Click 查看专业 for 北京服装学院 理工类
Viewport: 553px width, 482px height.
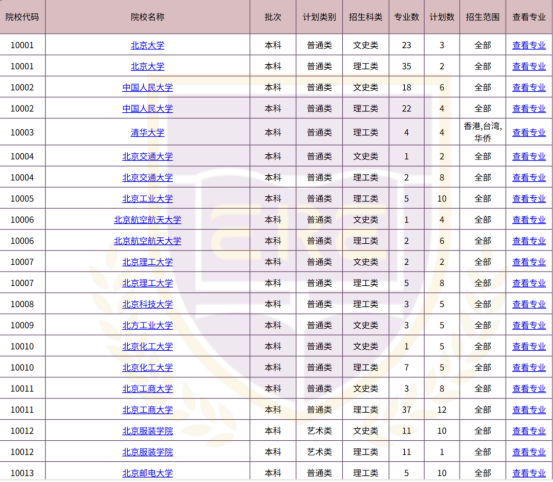(x=529, y=452)
